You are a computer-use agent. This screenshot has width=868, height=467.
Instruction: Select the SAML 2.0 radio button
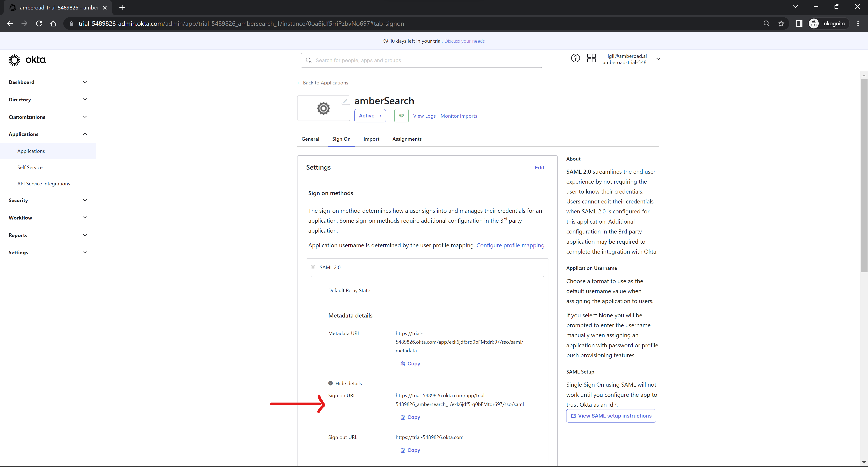pos(313,267)
